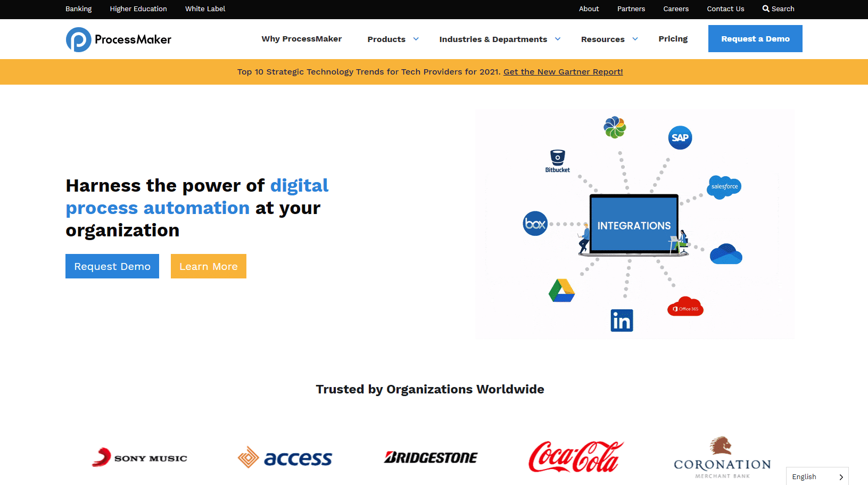The height and width of the screenshot is (485, 868).
Task: Click the Bitbucket icon
Action: (557, 161)
